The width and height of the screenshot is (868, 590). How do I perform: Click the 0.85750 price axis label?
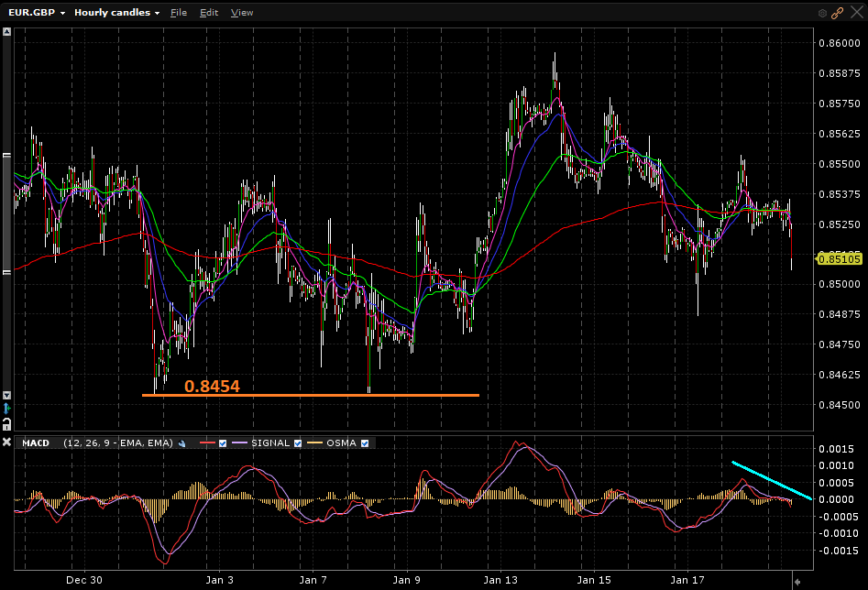click(840, 104)
